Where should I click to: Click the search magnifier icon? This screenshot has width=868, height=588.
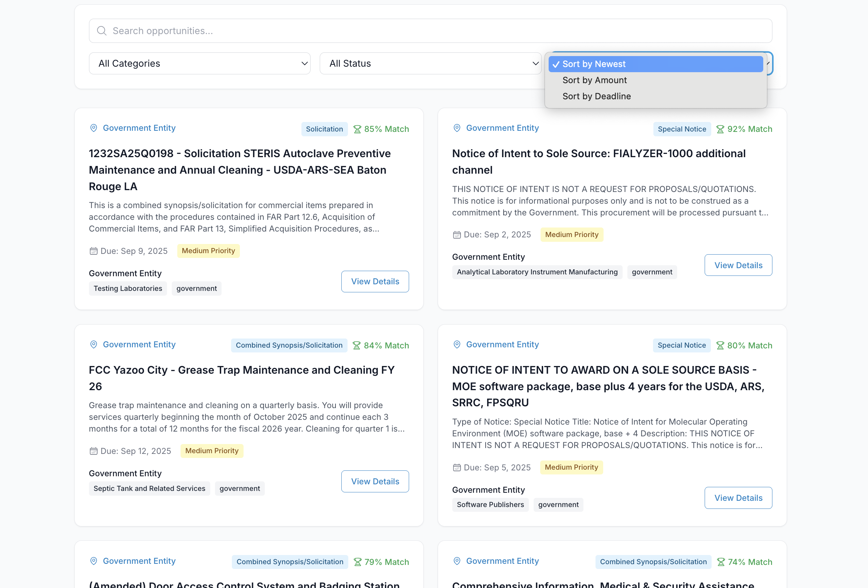[x=101, y=30]
